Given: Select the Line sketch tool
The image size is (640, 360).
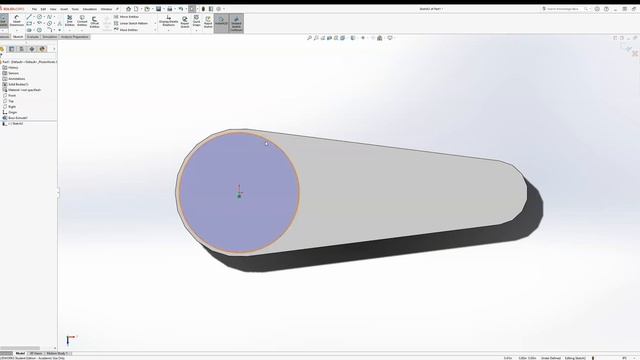Looking at the screenshot, I should tap(29, 17).
